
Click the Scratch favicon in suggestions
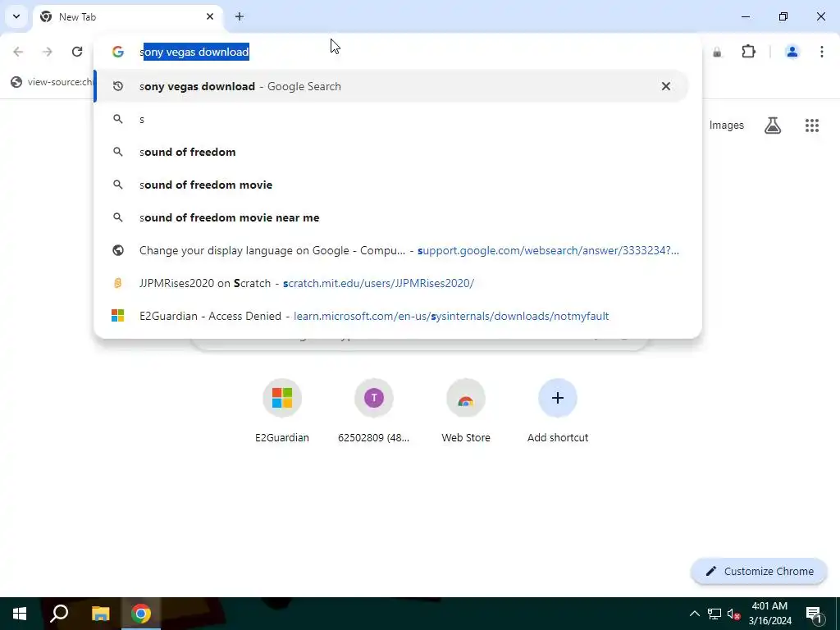click(118, 283)
